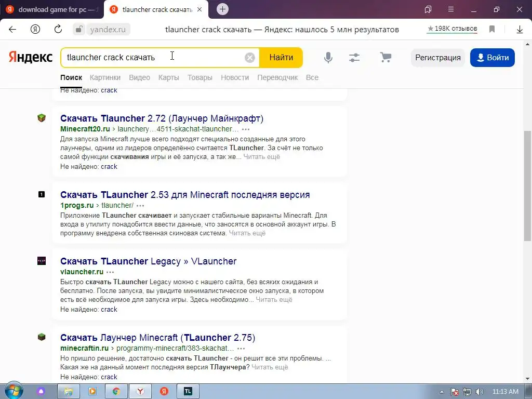
Task: Open Minecraft20.ru result favicon
Action: pyautogui.click(x=42, y=118)
